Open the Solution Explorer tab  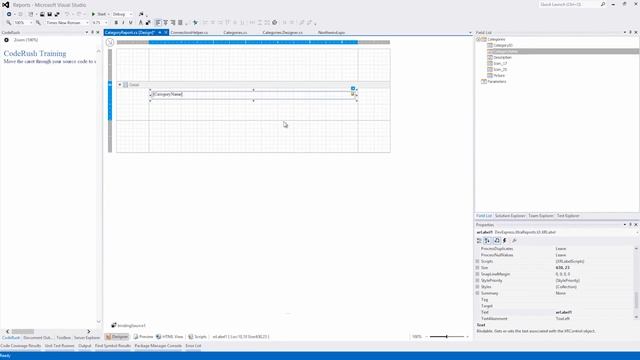click(510, 216)
